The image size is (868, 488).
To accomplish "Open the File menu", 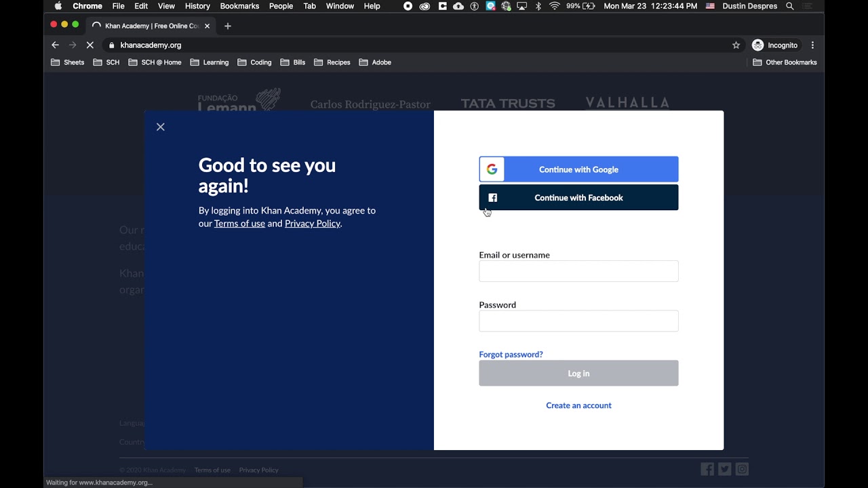I will click(118, 6).
